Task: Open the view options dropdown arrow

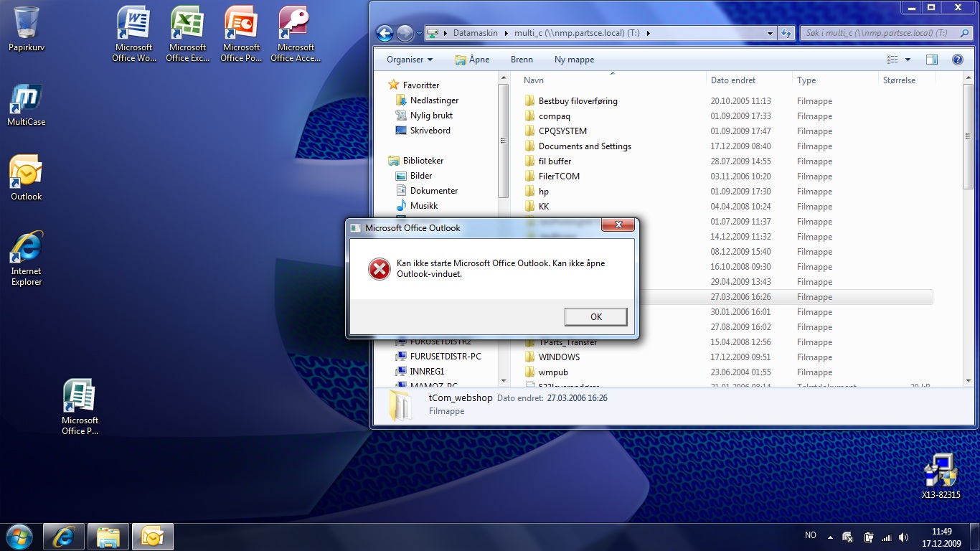Action: [x=908, y=60]
